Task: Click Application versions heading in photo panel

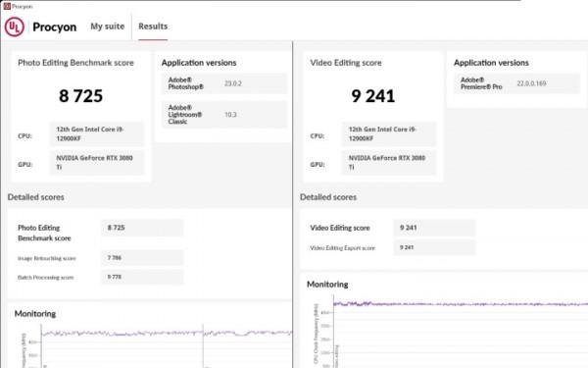Action: [199, 63]
